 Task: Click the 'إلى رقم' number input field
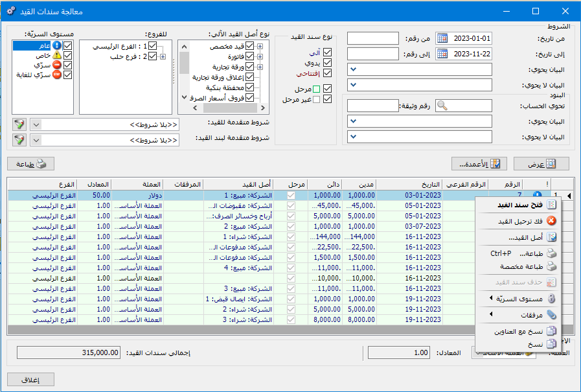[x=373, y=54]
